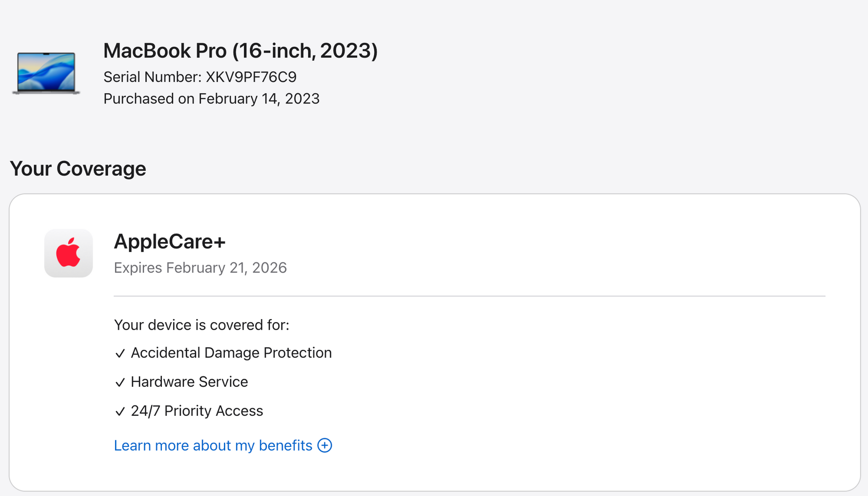Click the Your device is covered for: text
The image size is (868, 496).
pyautogui.click(x=202, y=325)
